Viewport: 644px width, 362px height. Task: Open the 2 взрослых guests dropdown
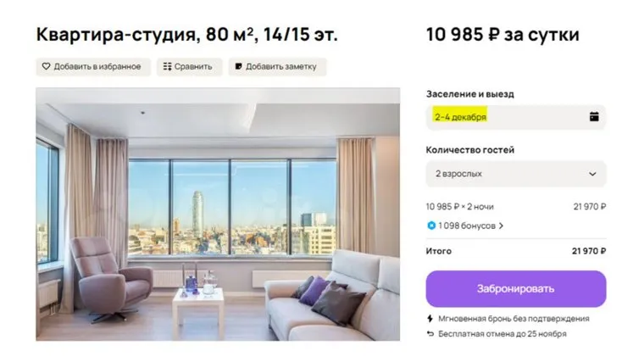coord(515,174)
